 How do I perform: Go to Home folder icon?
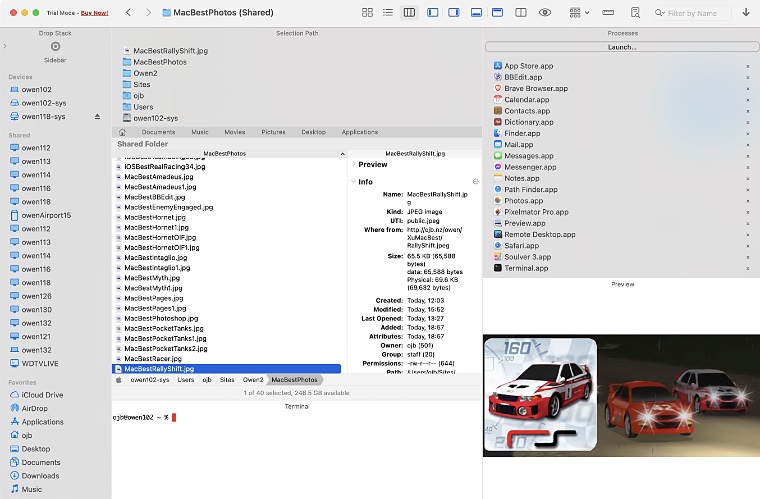(x=122, y=132)
